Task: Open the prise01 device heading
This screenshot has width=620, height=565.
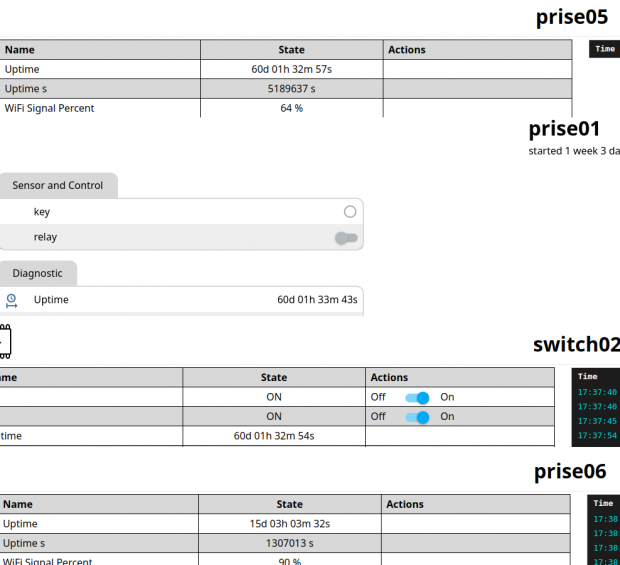Action: click(564, 129)
